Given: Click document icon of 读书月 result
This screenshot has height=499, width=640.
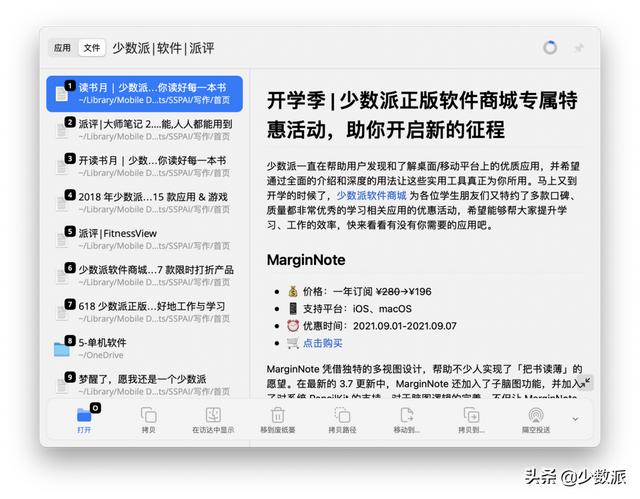Looking at the screenshot, I should (62, 94).
